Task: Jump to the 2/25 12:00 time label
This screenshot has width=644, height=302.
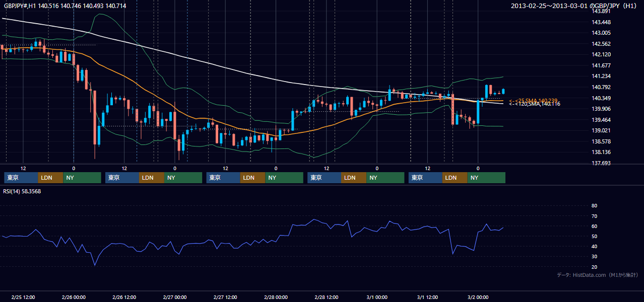Action: coord(23,297)
